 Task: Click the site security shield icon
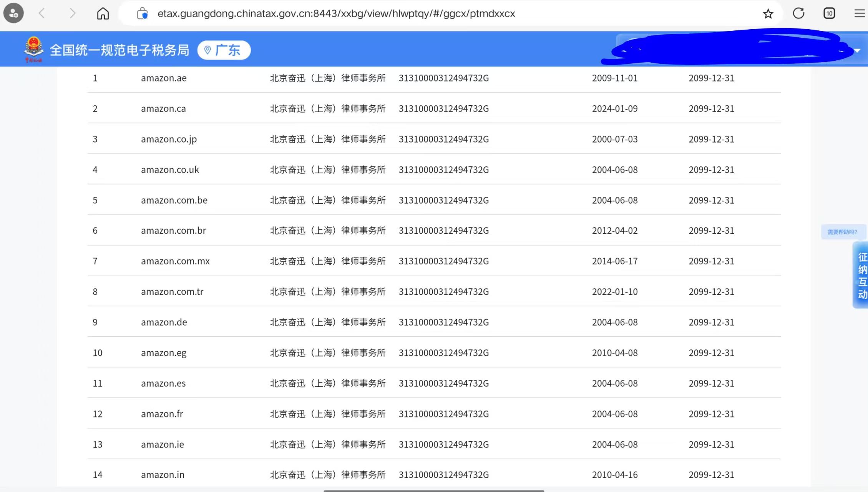[143, 13]
